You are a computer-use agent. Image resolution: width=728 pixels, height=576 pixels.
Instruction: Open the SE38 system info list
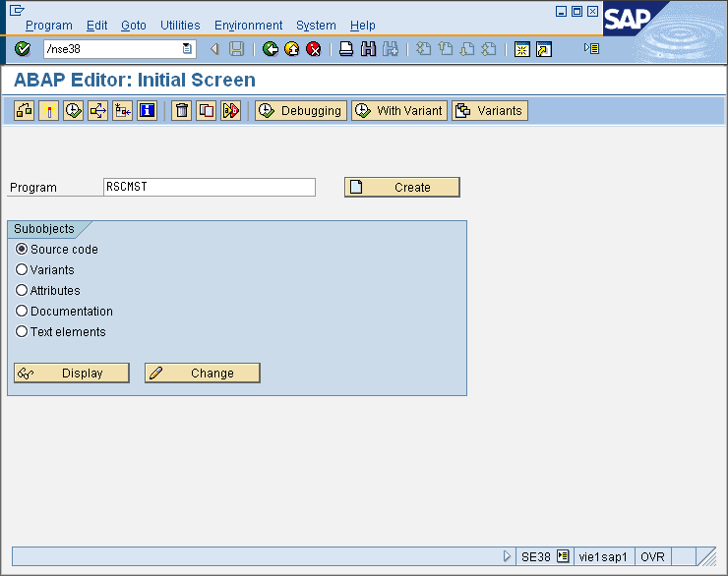point(563,556)
